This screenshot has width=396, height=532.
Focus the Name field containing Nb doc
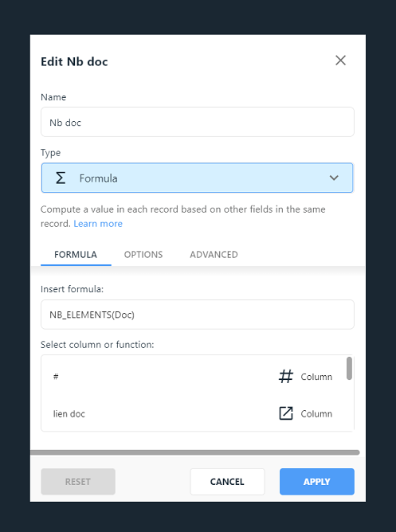[198, 122]
